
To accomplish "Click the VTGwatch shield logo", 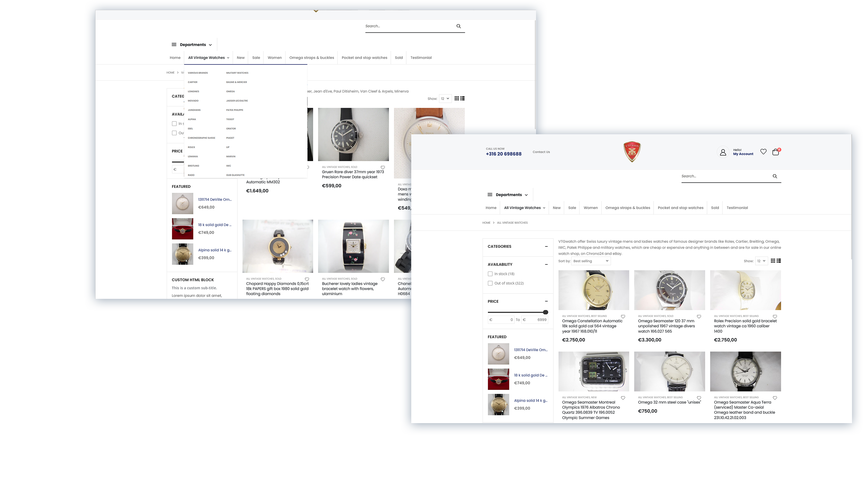I will tap(632, 151).
